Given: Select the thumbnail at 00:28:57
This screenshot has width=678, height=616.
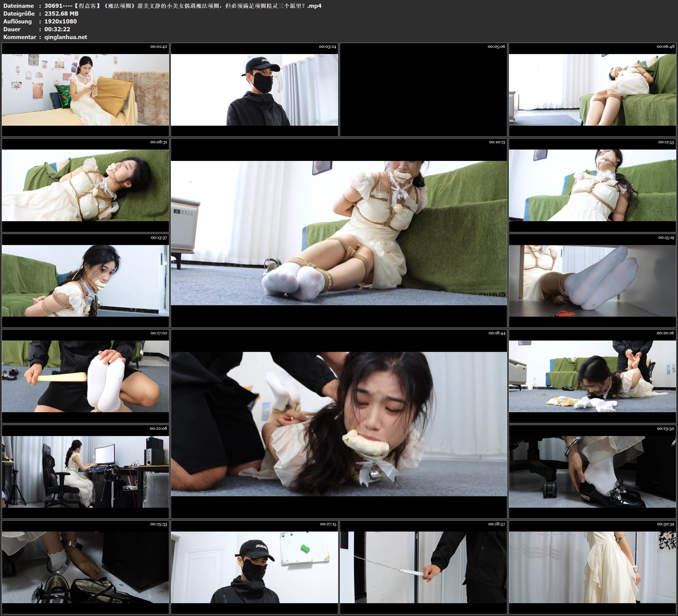Looking at the screenshot, I should click(x=423, y=567).
